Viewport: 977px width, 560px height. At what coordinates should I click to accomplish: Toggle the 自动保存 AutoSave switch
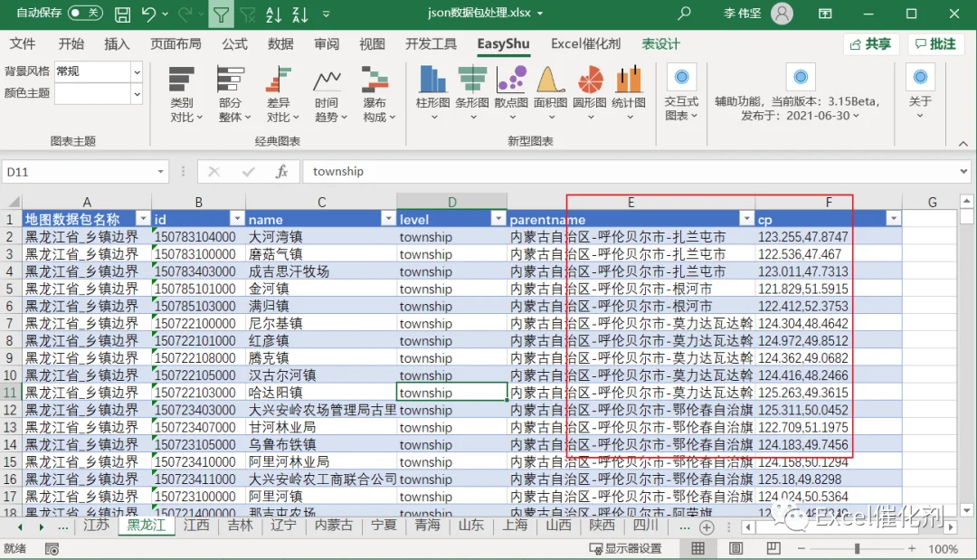(85, 13)
